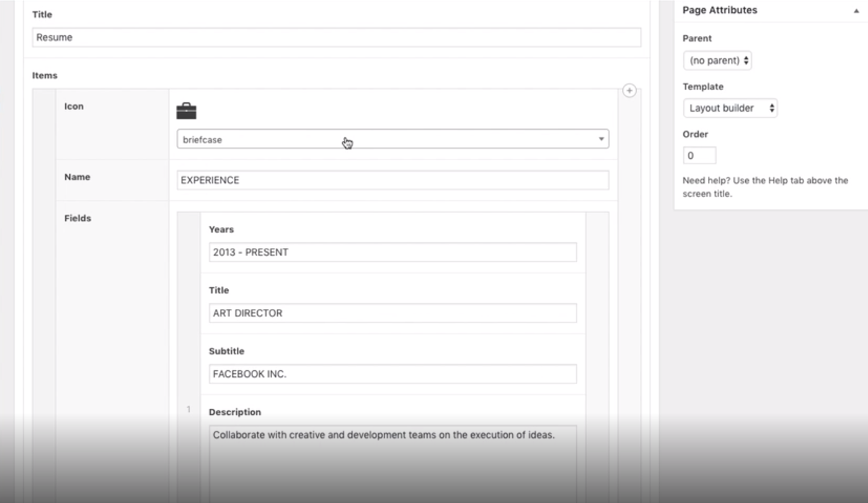Click the Description field label
This screenshot has width=868, height=503.
[x=235, y=412]
